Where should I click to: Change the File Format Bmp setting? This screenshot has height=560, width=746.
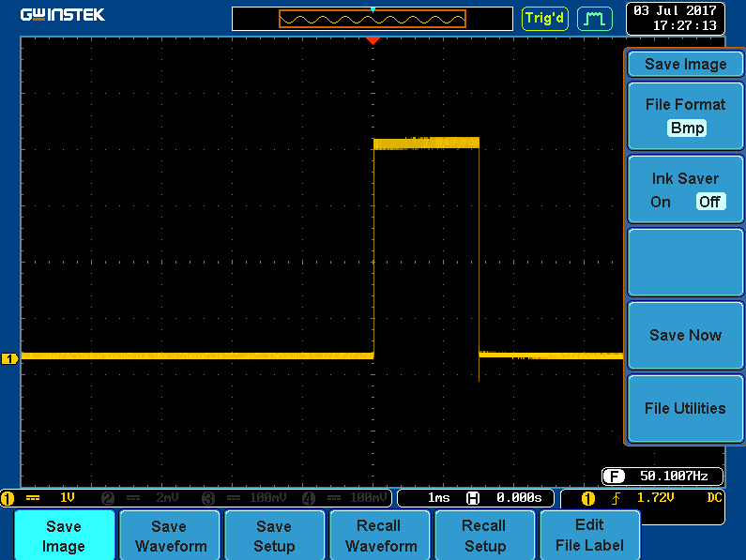point(686,116)
